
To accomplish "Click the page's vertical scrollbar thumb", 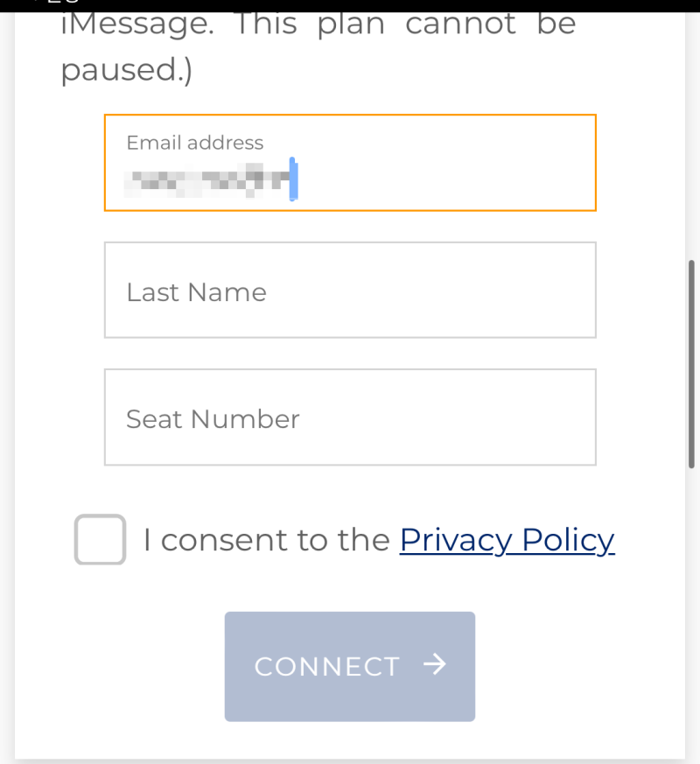I will 691,363.
